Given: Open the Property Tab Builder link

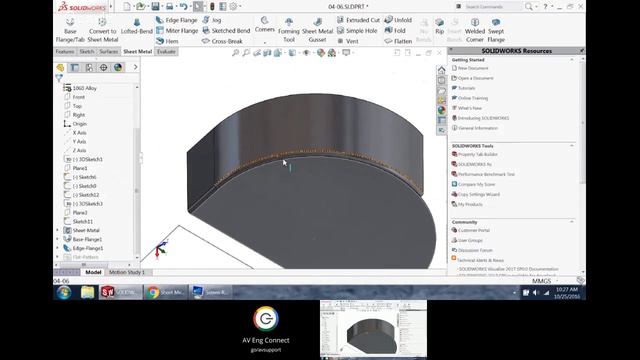Looking at the screenshot, I should click(478, 154).
